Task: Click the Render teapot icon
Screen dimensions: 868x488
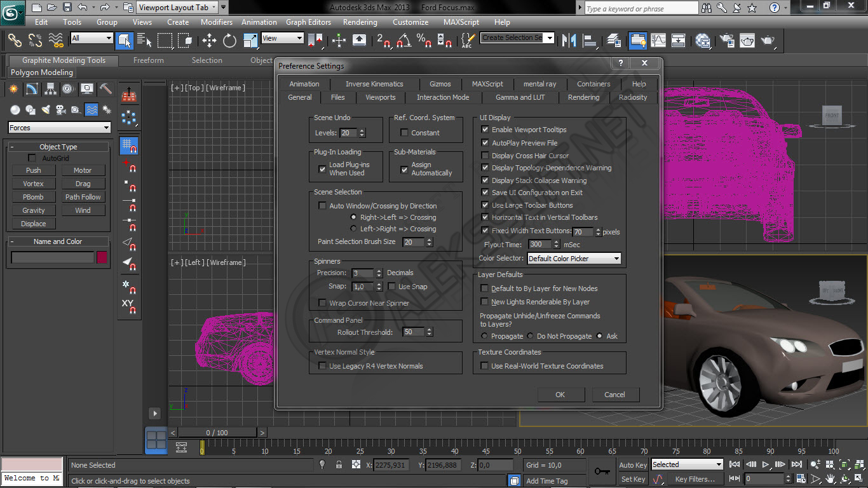Action: click(768, 41)
